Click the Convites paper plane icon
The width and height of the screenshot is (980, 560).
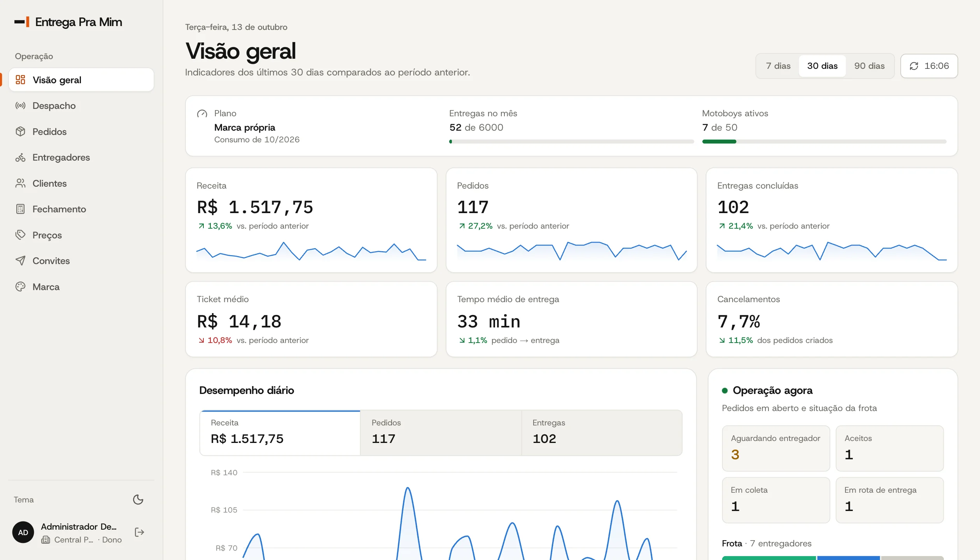(x=20, y=261)
